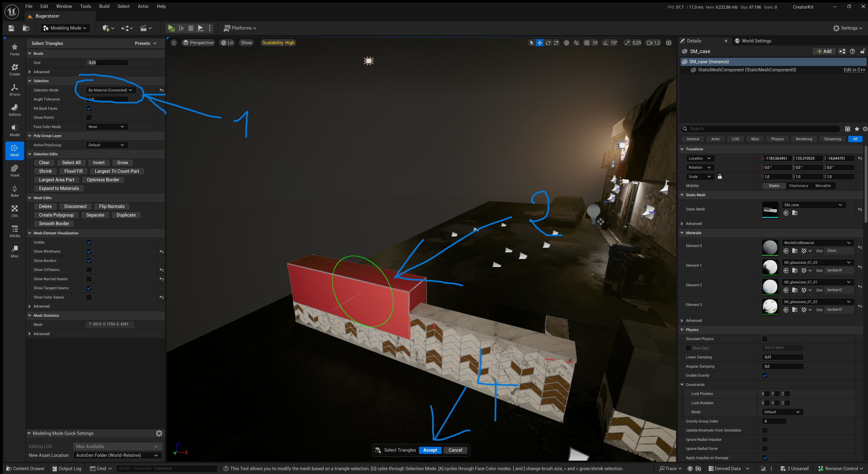Open the Voxel tools category
Viewport: 868px width, 474px height.
[14, 171]
